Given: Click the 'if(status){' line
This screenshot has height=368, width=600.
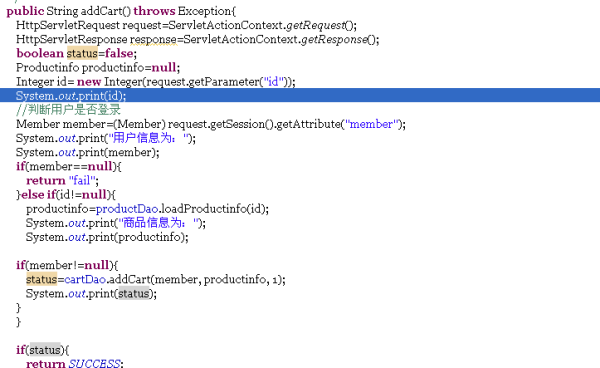Looking at the screenshot, I should coord(43,350).
